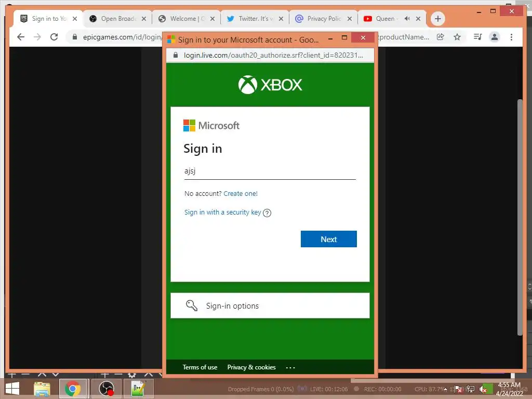This screenshot has height=399, width=532.
Task: Open Sign-in options
Action: tap(270, 305)
